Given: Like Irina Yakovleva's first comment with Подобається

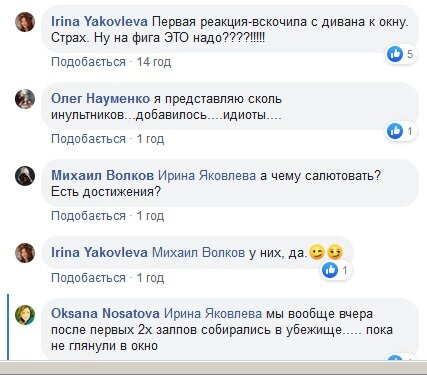Looking at the screenshot, I should pyautogui.click(x=88, y=62).
